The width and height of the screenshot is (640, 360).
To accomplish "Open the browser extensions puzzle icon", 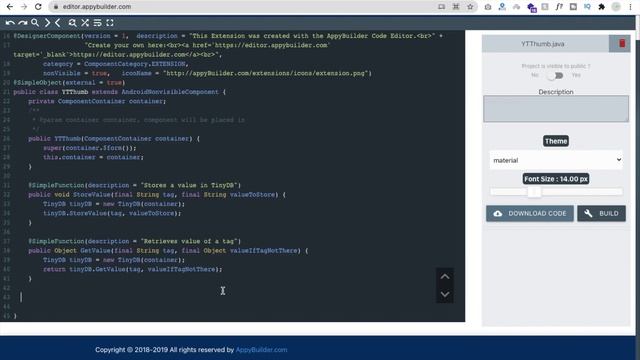I will pyautogui.click(x=601, y=7).
